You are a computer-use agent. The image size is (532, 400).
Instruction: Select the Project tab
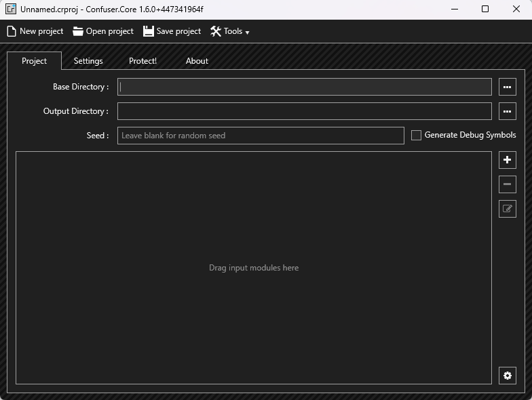pos(34,61)
